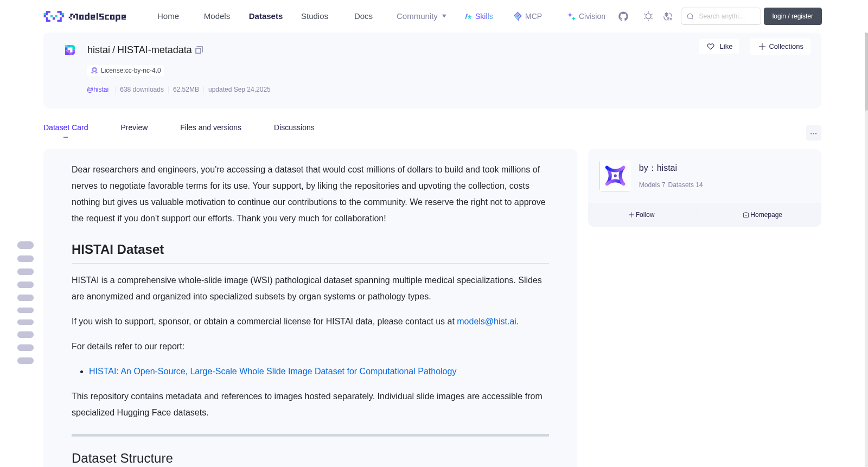
Task: View the Discussions tab
Action: pyautogui.click(x=294, y=127)
